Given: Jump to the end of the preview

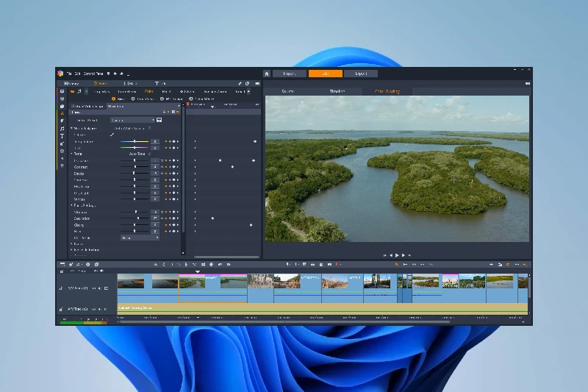Looking at the screenshot, I should (x=409, y=255).
